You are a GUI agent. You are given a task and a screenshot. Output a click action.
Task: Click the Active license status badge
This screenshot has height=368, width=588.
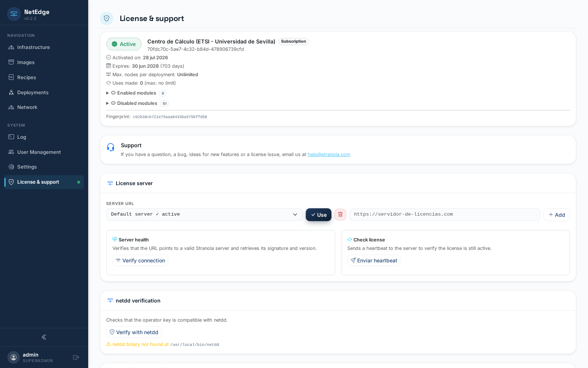pos(124,44)
